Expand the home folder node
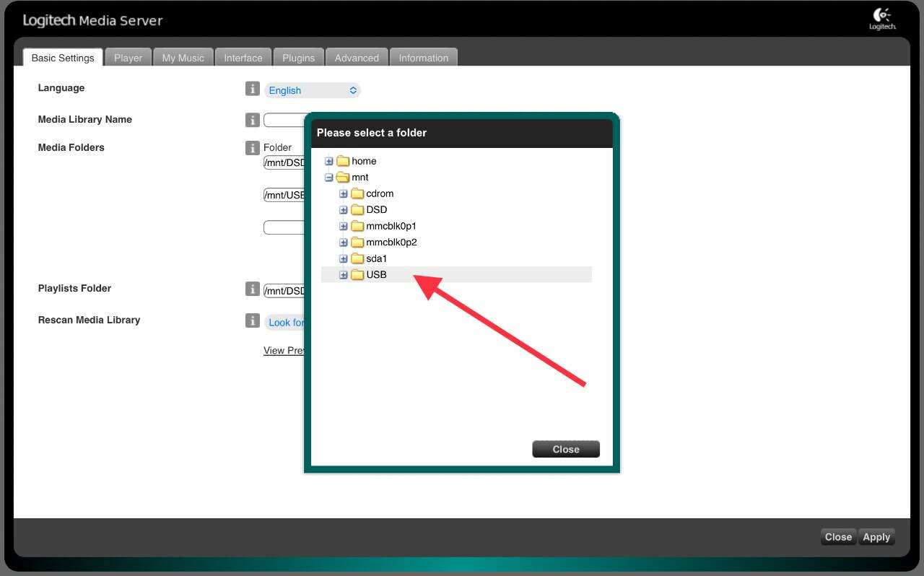This screenshot has height=576, width=924. point(329,161)
